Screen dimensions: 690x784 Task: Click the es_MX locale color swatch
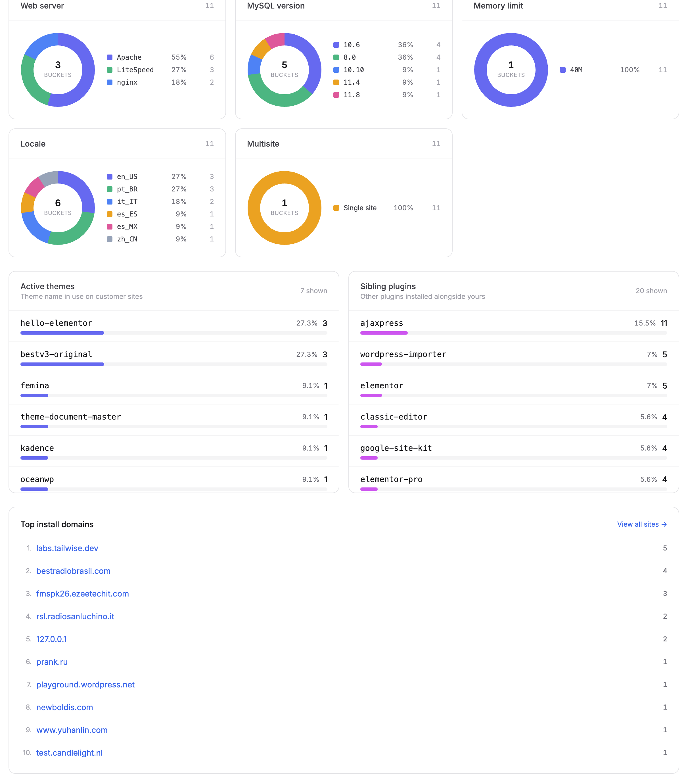[110, 227]
